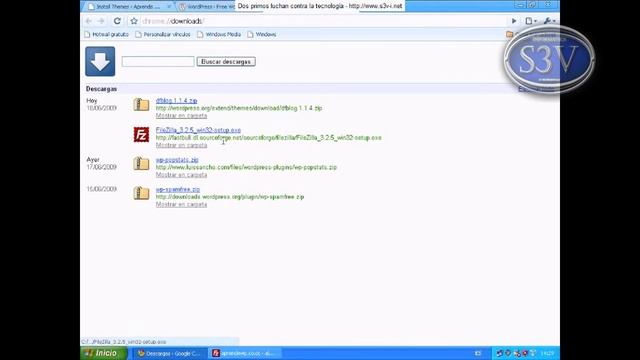Switch to the Install Themes tab
640x360 pixels.
(130, 7)
